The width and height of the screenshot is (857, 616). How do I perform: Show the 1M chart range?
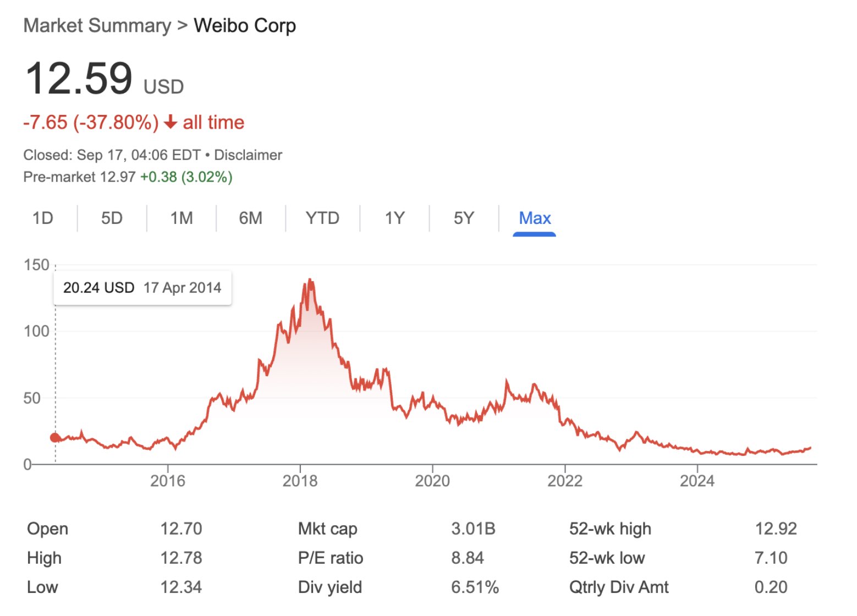[182, 218]
